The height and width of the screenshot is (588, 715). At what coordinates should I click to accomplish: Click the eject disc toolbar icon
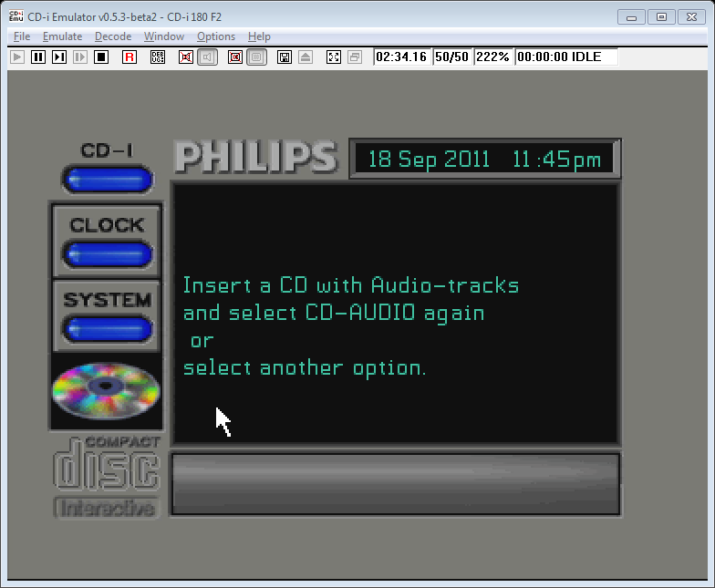(306, 57)
